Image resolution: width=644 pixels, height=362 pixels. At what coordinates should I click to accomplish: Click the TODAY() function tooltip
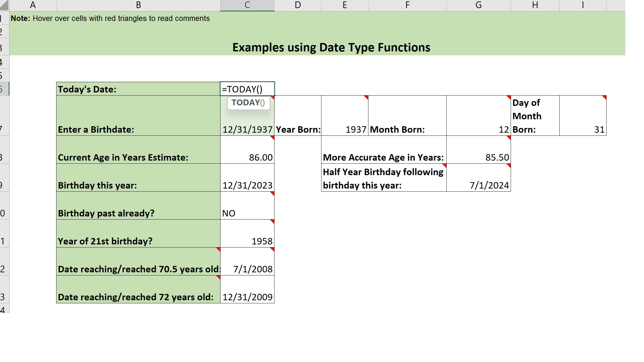[x=248, y=103]
